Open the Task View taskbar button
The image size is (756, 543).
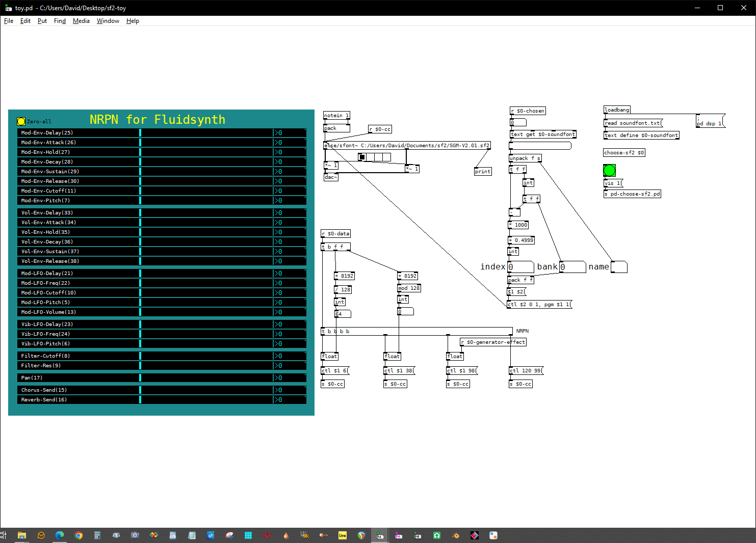coord(3,535)
